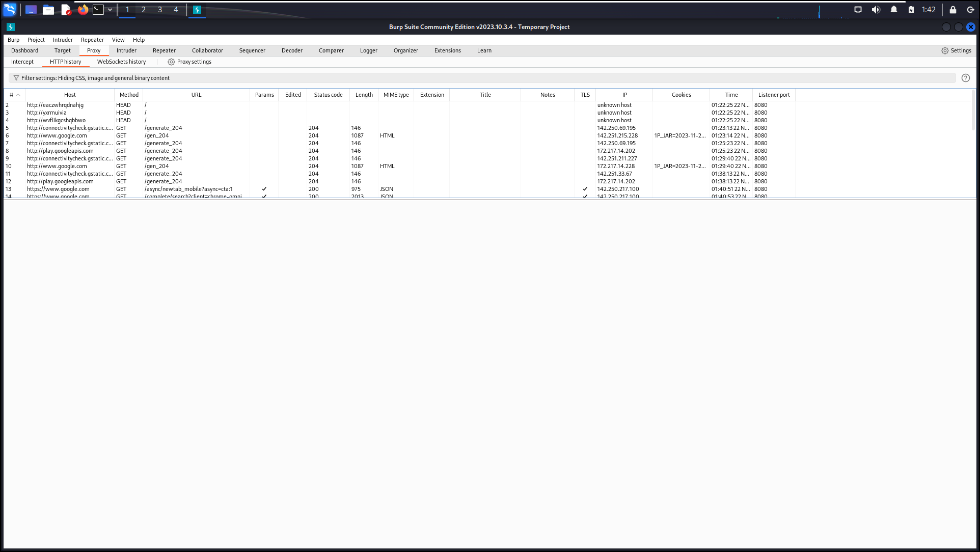Open Proxy settings
Image resolution: width=980 pixels, height=552 pixels.
pos(189,62)
